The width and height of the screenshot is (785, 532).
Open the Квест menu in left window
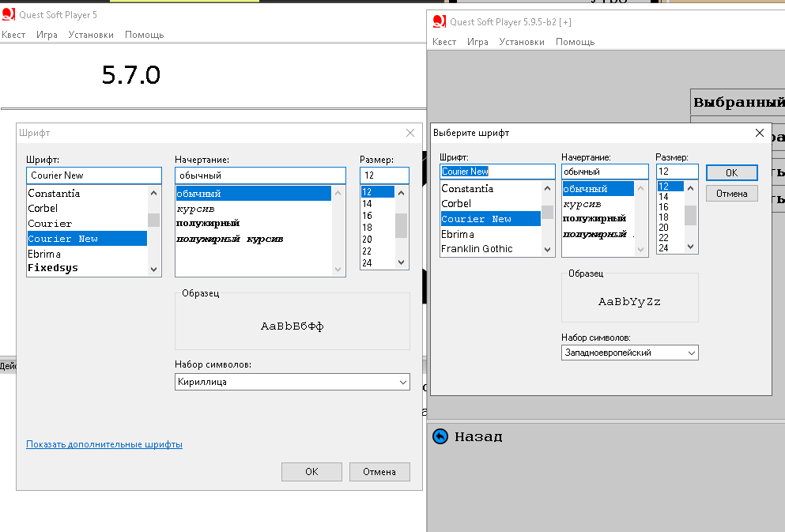[x=13, y=35]
